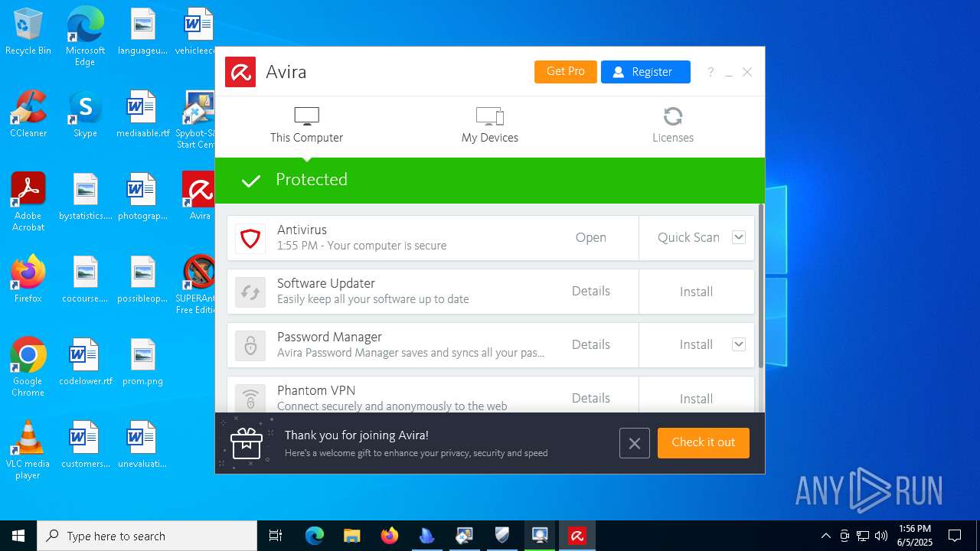
Task: Click the Register button
Action: (645, 71)
